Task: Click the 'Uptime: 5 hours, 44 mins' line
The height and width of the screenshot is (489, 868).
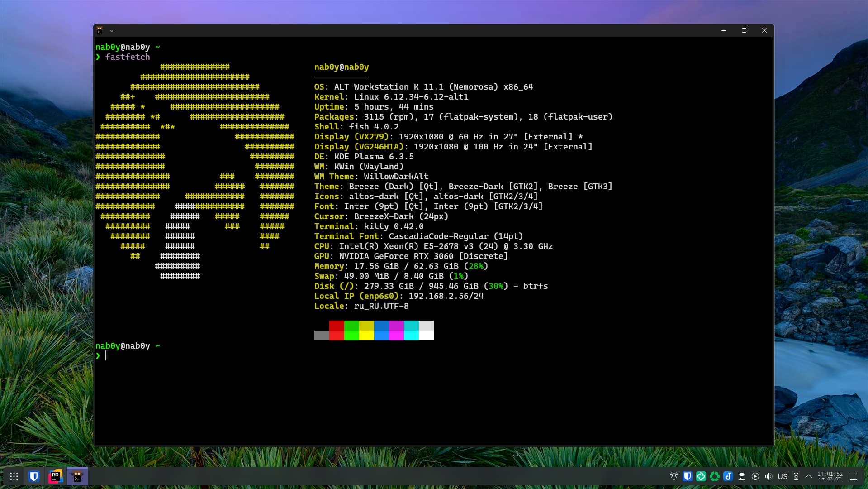Action: point(374,107)
